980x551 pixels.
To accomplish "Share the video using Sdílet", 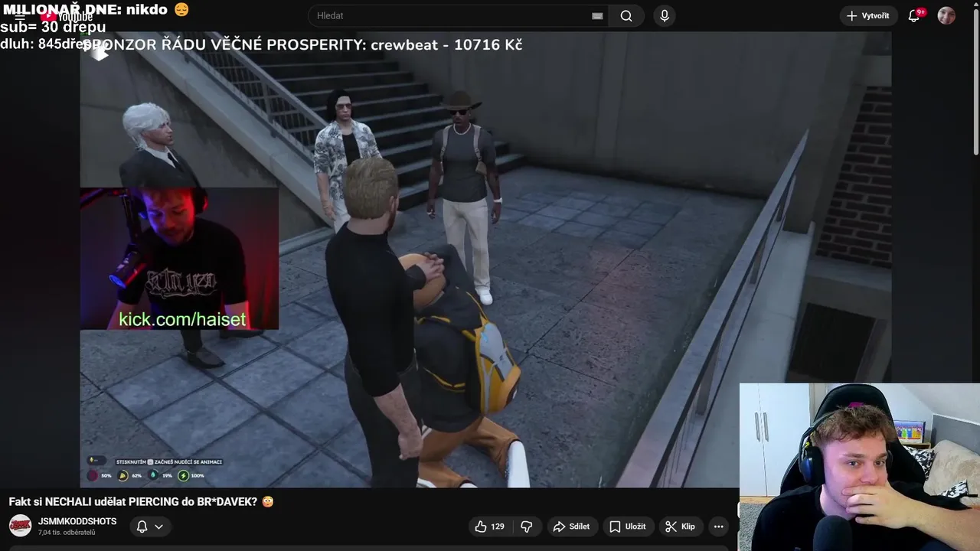I will pos(571,527).
